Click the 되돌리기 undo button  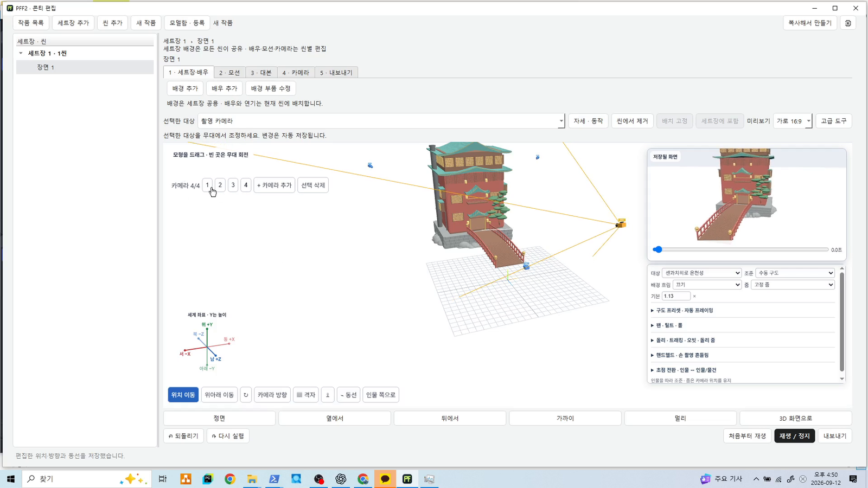point(183,436)
